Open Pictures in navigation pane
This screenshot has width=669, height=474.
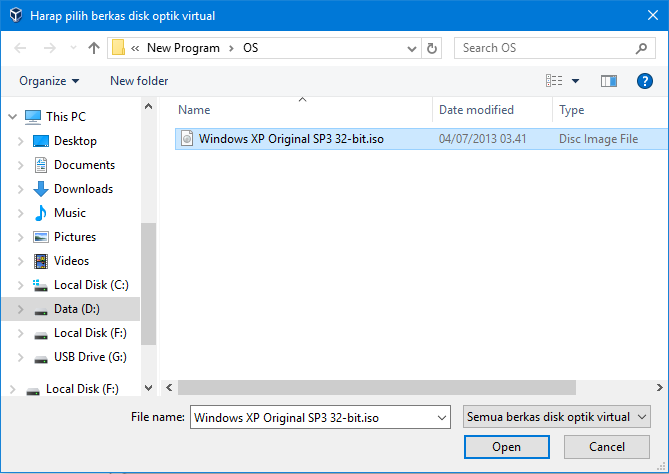(75, 237)
